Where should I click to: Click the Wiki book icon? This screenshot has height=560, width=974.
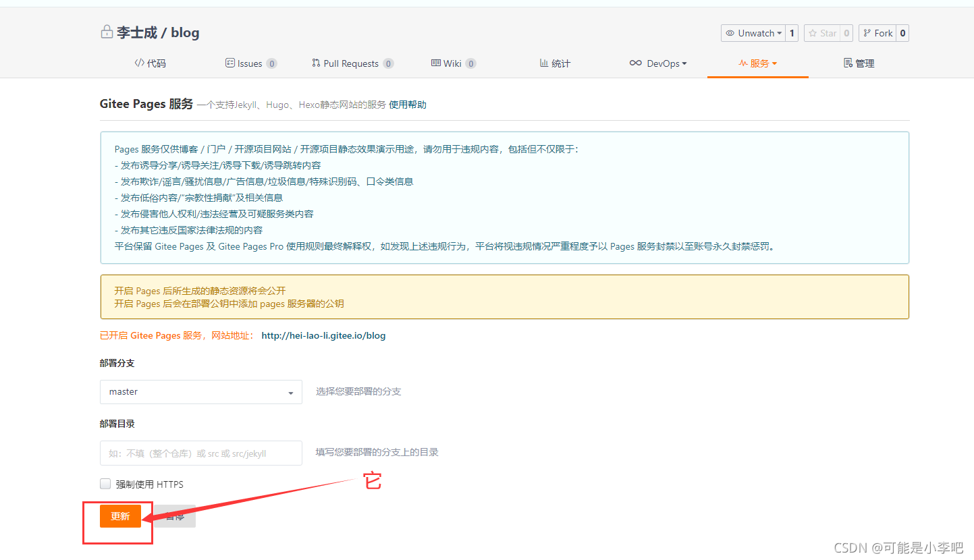click(436, 63)
